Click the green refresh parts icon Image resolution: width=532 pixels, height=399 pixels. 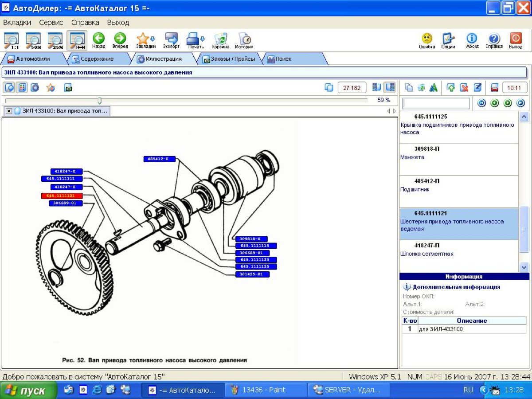click(x=421, y=88)
